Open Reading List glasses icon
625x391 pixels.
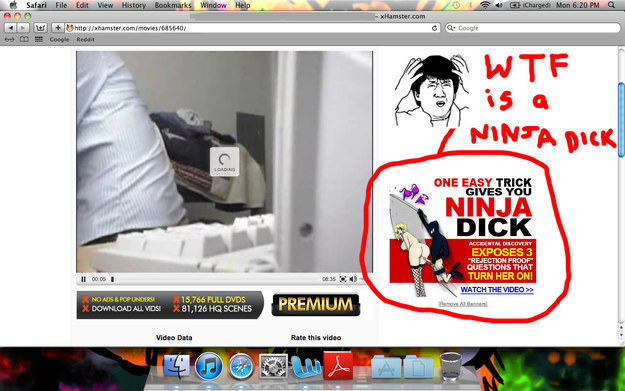10,39
